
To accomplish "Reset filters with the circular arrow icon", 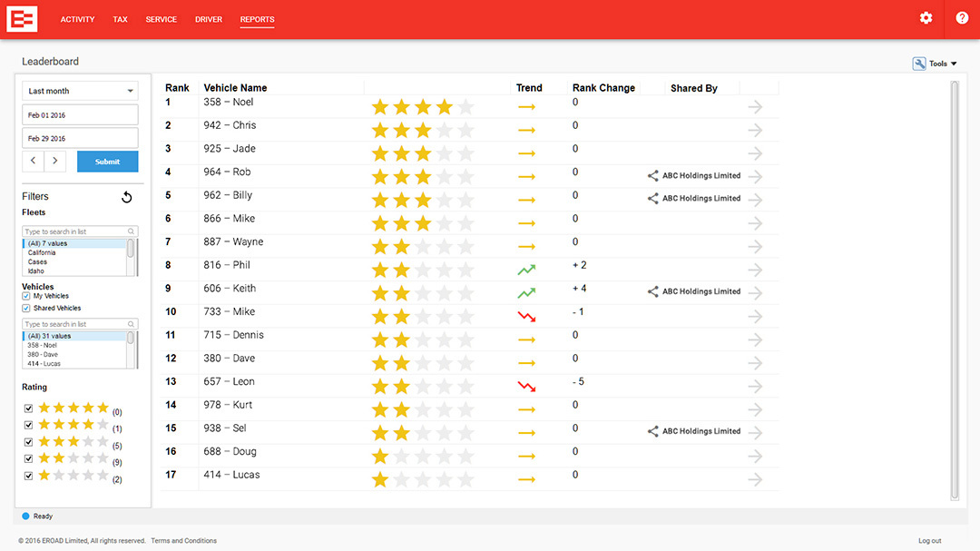I will [x=126, y=197].
